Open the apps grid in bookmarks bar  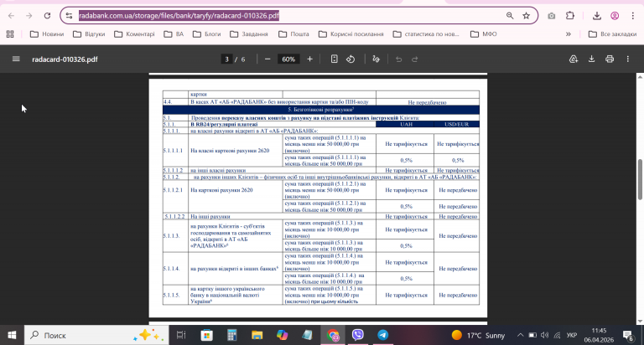click(x=10, y=34)
